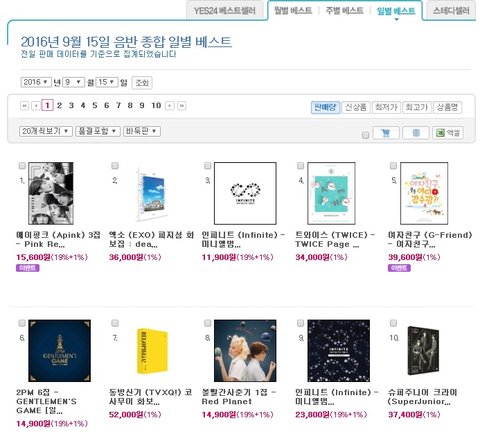Jump to last page double-arrow icon
The height and width of the screenshot is (434, 480).
click(x=182, y=106)
